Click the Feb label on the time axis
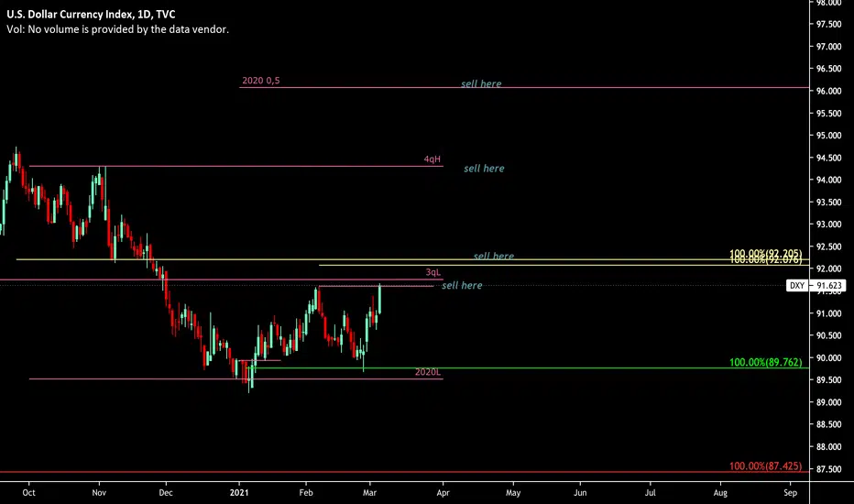 (x=306, y=493)
